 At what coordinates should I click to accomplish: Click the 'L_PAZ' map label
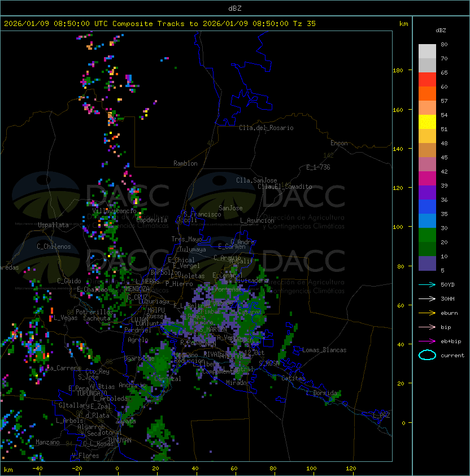click(x=381, y=416)
